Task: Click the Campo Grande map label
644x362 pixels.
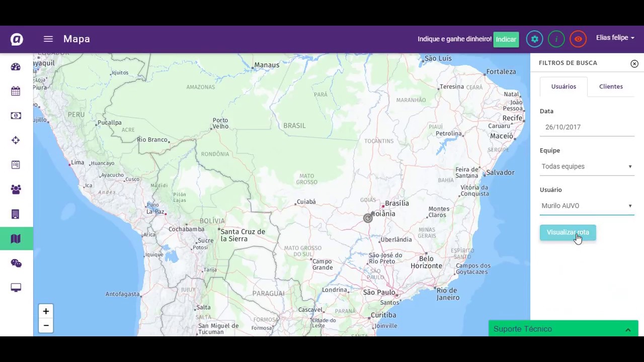Action: tap(323, 264)
